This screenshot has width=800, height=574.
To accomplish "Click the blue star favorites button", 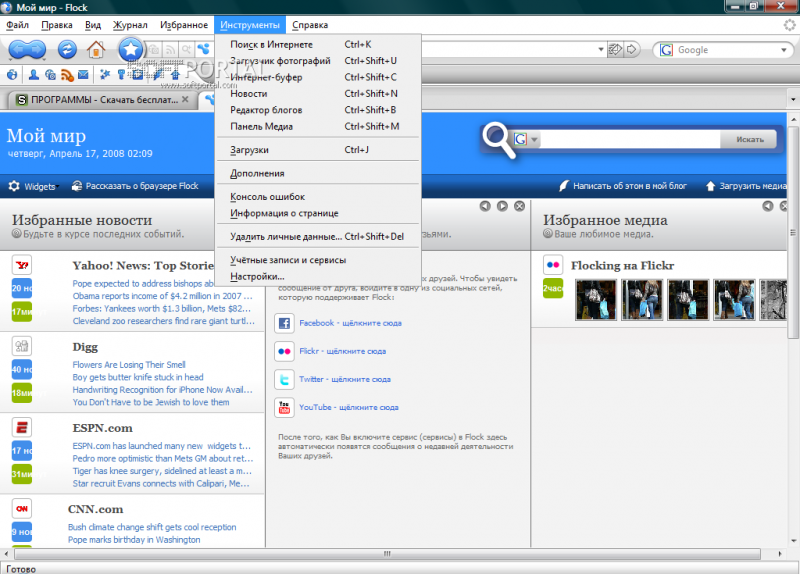I will tap(131, 49).
